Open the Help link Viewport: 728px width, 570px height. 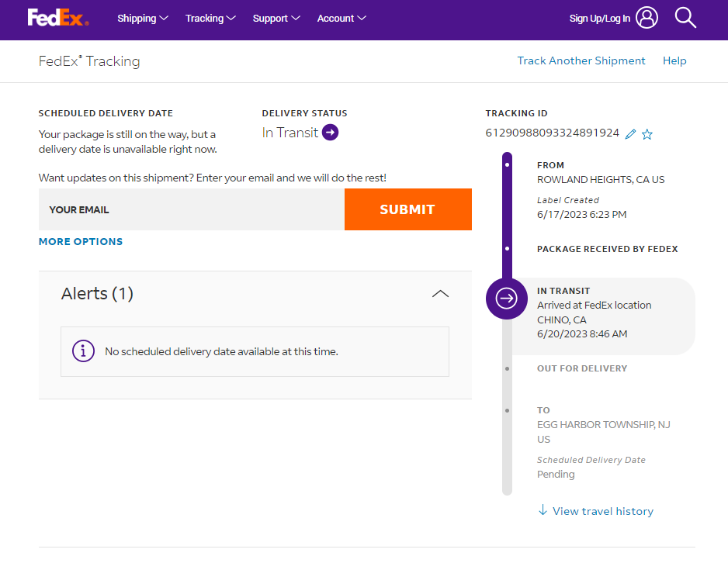674,60
